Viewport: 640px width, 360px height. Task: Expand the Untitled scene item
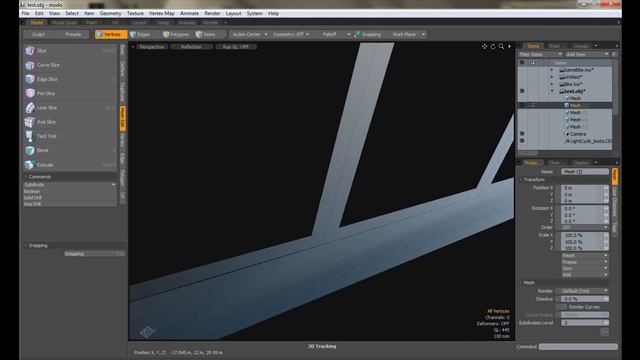[552, 77]
